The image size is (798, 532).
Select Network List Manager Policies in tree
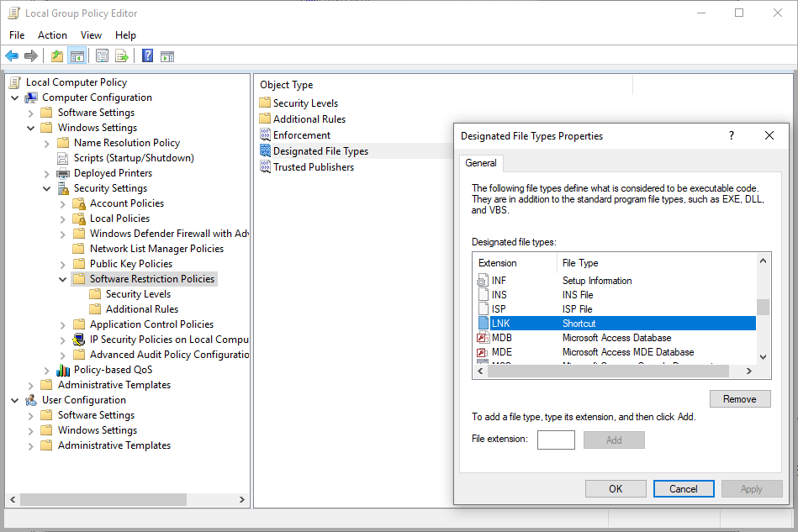(x=156, y=249)
